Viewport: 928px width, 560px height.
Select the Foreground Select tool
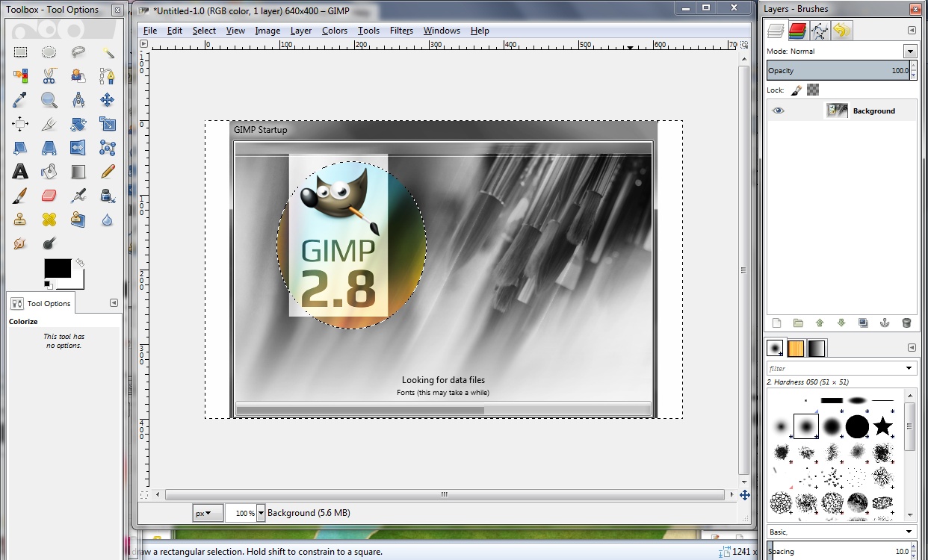[x=78, y=75]
